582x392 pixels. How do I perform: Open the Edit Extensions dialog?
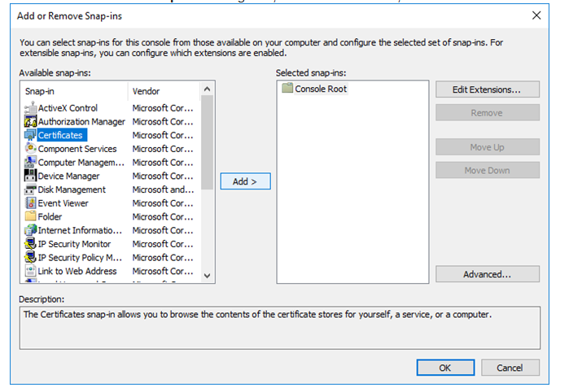(487, 89)
